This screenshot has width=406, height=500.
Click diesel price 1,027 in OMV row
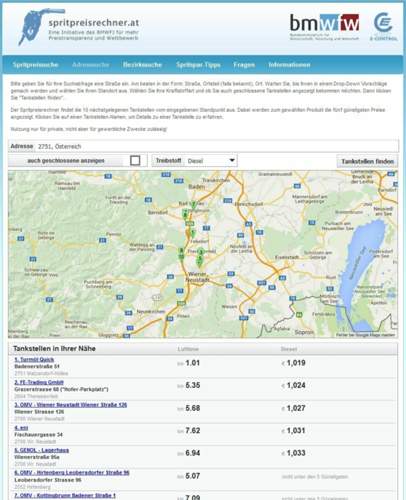pos(296,408)
